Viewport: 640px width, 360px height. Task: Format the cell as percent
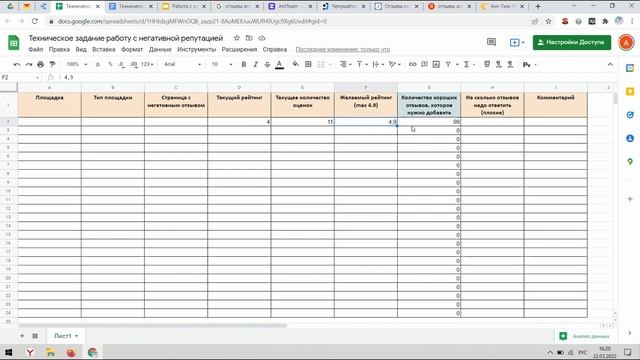[110, 64]
